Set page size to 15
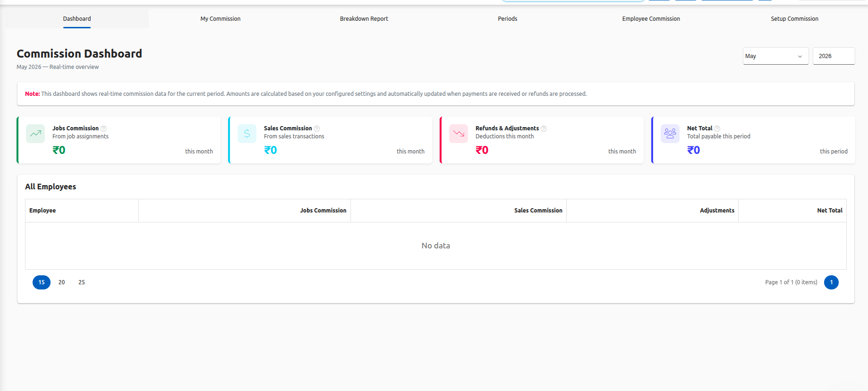Image resolution: width=868 pixels, height=391 pixels. point(42,282)
